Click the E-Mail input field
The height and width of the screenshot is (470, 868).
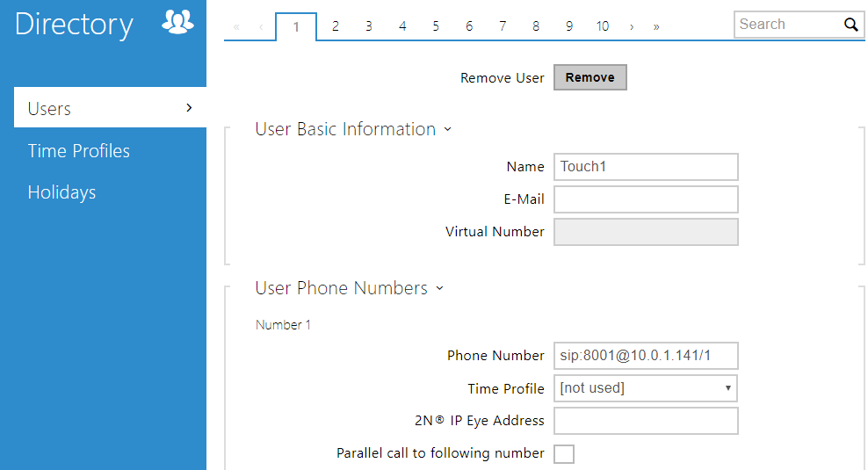point(646,199)
